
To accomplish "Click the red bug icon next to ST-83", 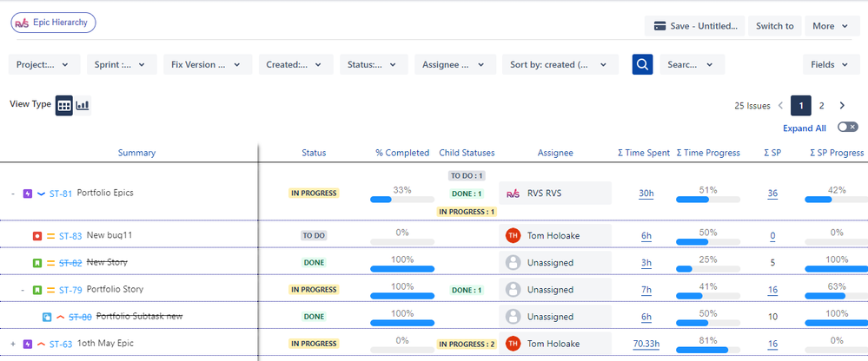I will (37, 235).
